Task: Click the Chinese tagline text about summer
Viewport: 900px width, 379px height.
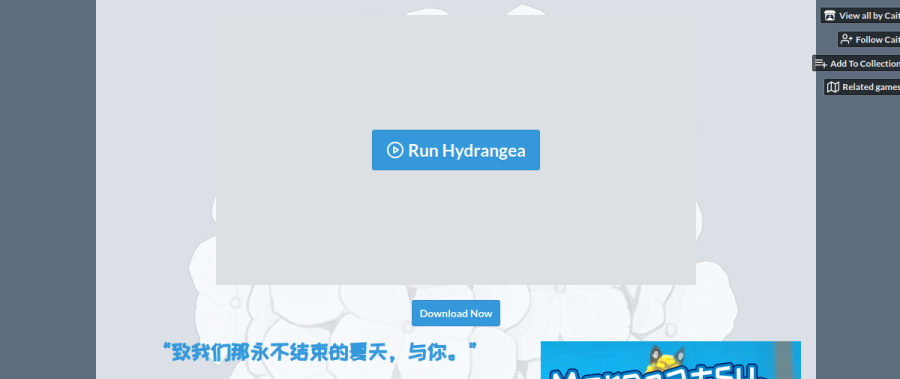Action: click(x=319, y=352)
